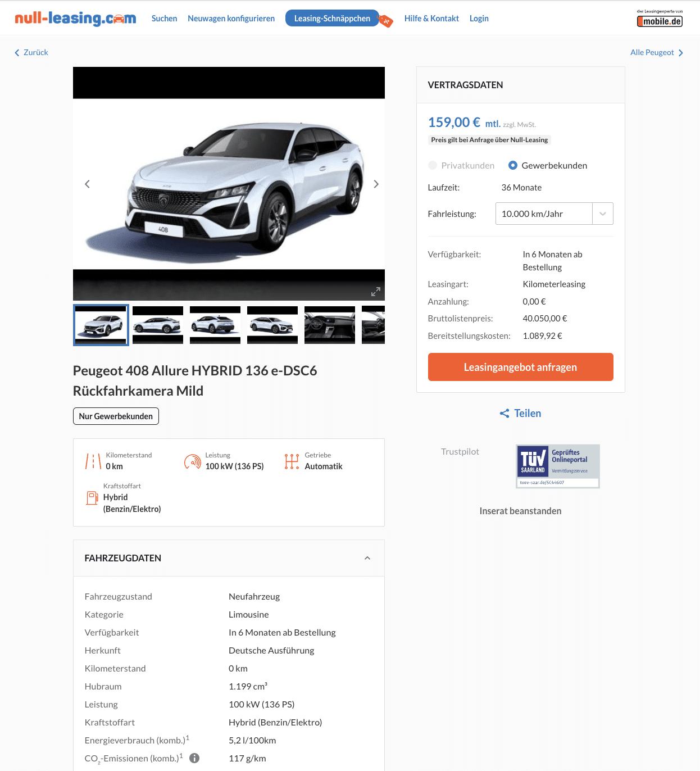Click the share icon beside Teilen

[x=504, y=414]
